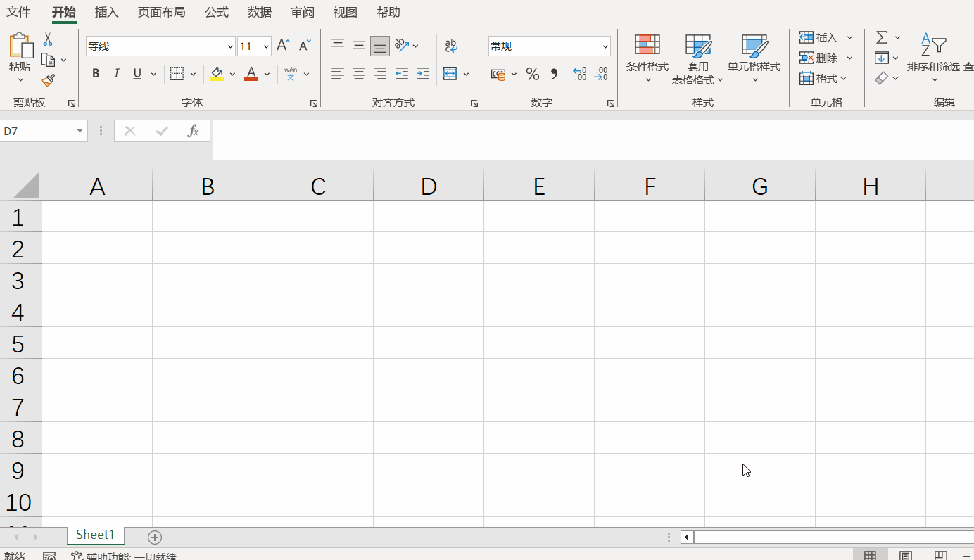The width and height of the screenshot is (974, 560).
Task: Open the Conditional Formatting (条件格式) menu
Action: 647,60
